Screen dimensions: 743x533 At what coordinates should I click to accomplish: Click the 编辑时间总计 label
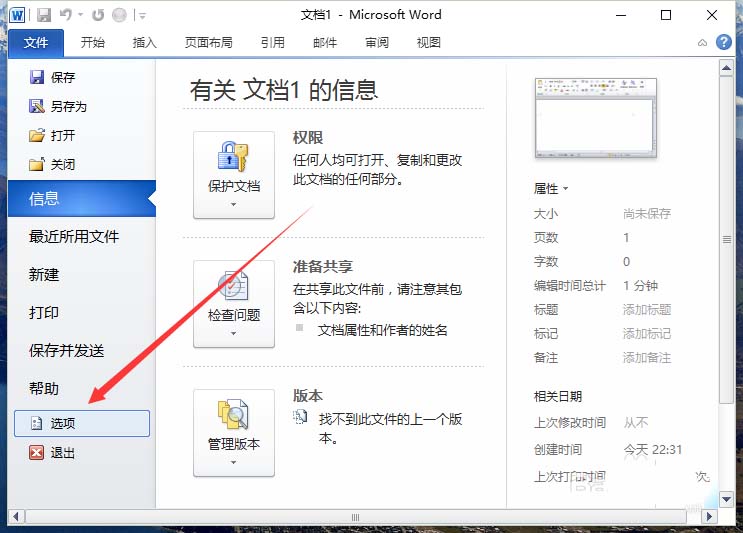point(569,286)
